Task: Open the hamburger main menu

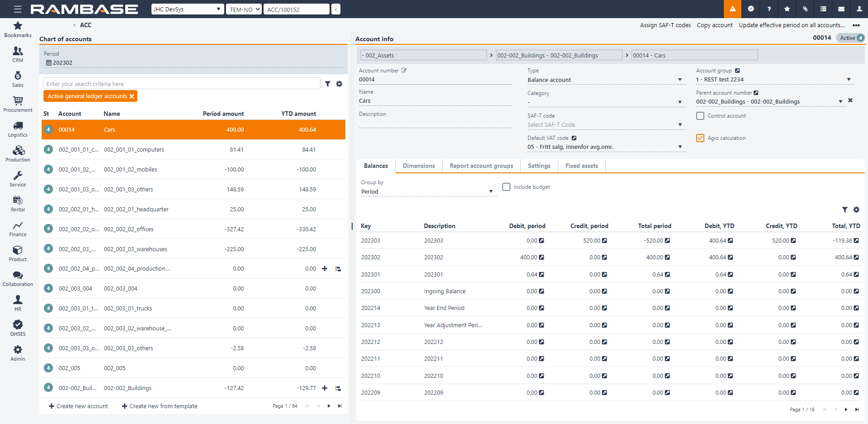Action: pos(18,9)
